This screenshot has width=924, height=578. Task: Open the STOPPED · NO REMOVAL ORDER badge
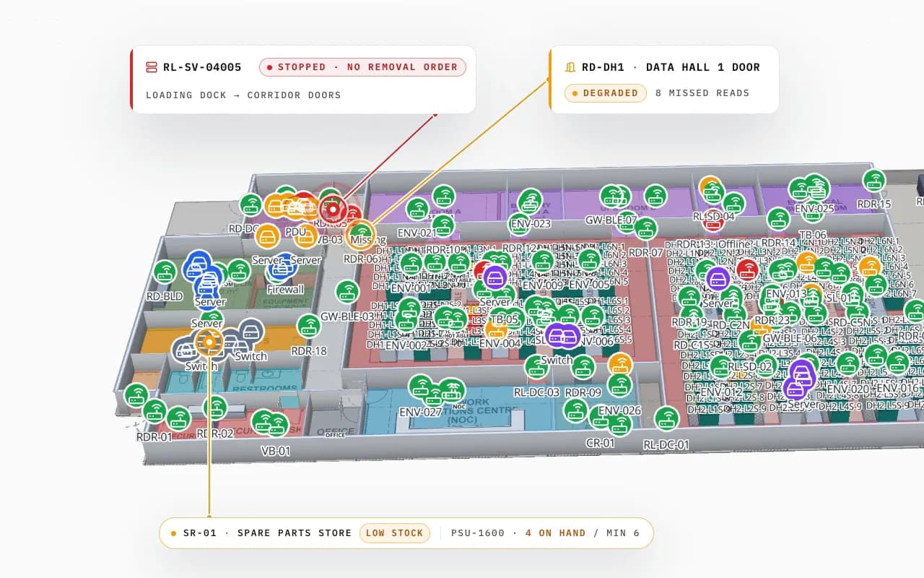(x=363, y=67)
